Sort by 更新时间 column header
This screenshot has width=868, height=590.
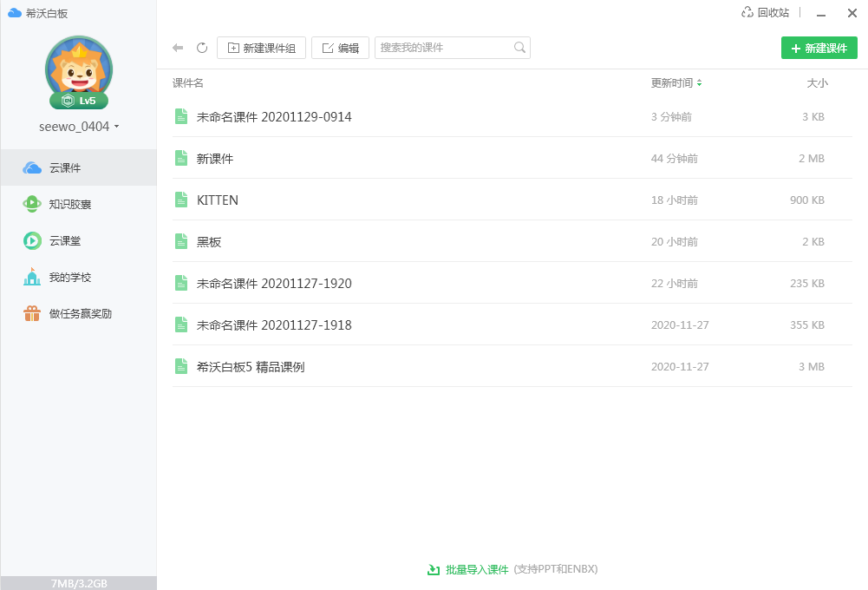click(675, 83)
